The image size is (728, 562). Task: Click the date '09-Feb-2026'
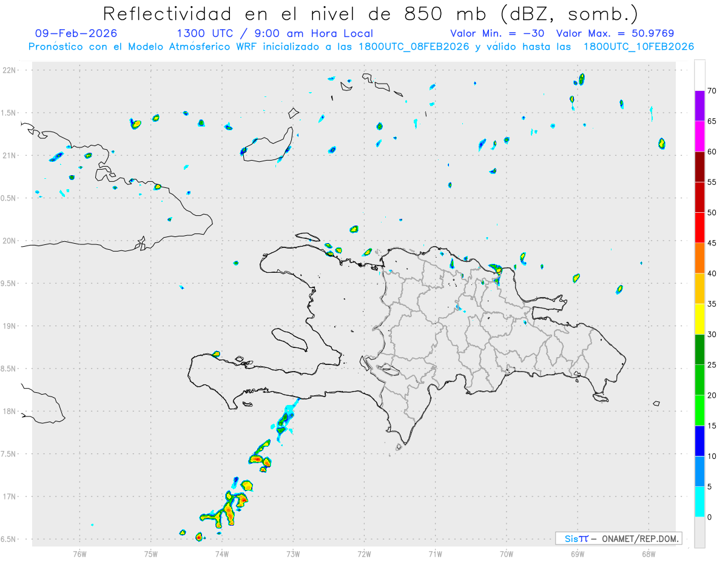click(76, 33)
